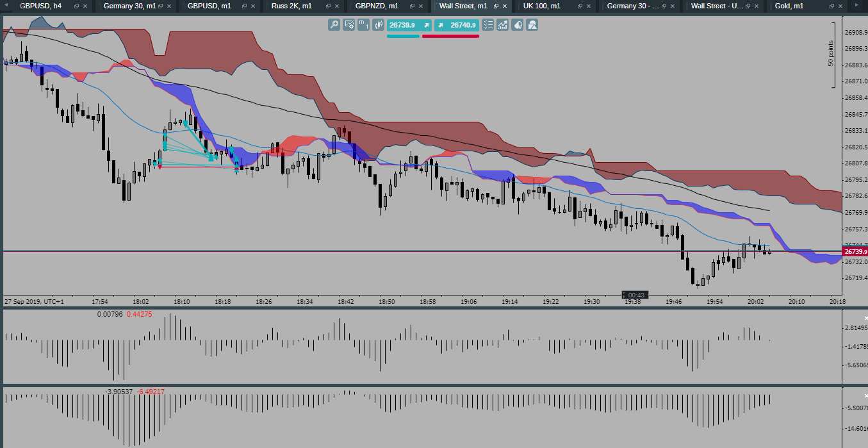Open the truncated Wall Street - U… tab
This screenshot has height=448, width=868.
717,6
